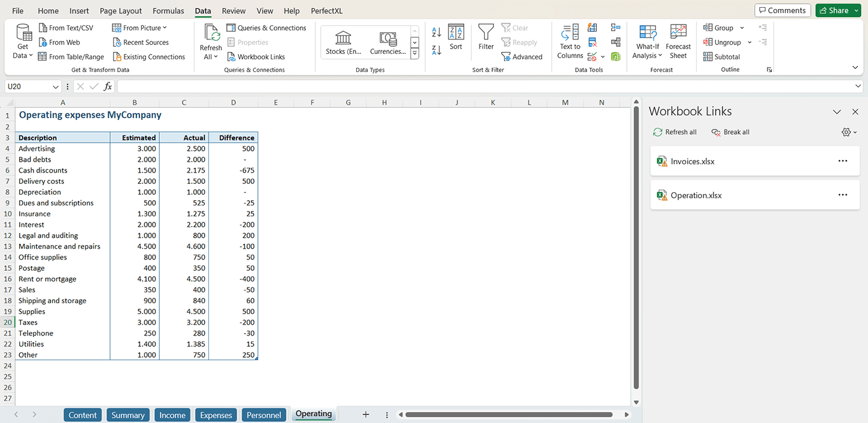Switch to the Formulas ribbon tab
This screenshot has width=868, height=423.
(x=168, y=10)
